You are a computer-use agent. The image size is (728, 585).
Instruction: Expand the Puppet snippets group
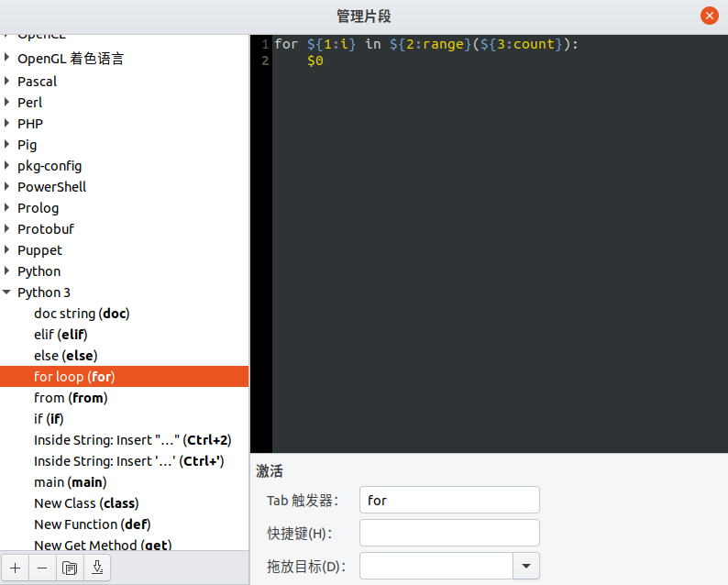point(6,249)
